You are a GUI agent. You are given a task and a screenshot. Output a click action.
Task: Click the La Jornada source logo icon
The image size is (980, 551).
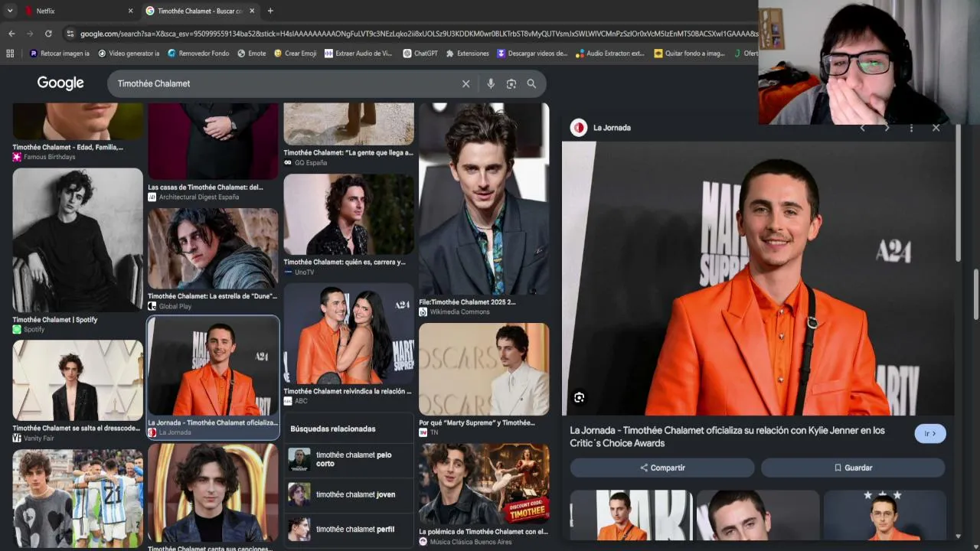(x=579, y=128)
